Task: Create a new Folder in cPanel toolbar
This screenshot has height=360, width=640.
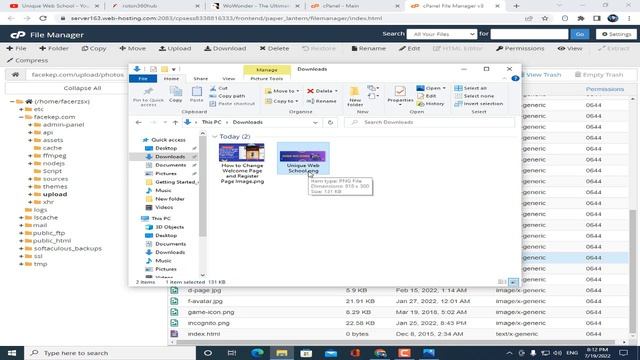Action: pos(54,48)
